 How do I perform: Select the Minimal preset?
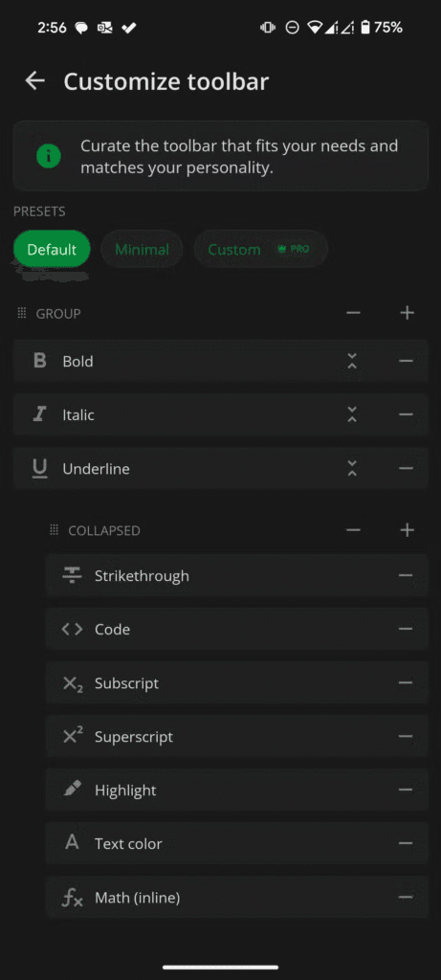(x=142, y=250)
